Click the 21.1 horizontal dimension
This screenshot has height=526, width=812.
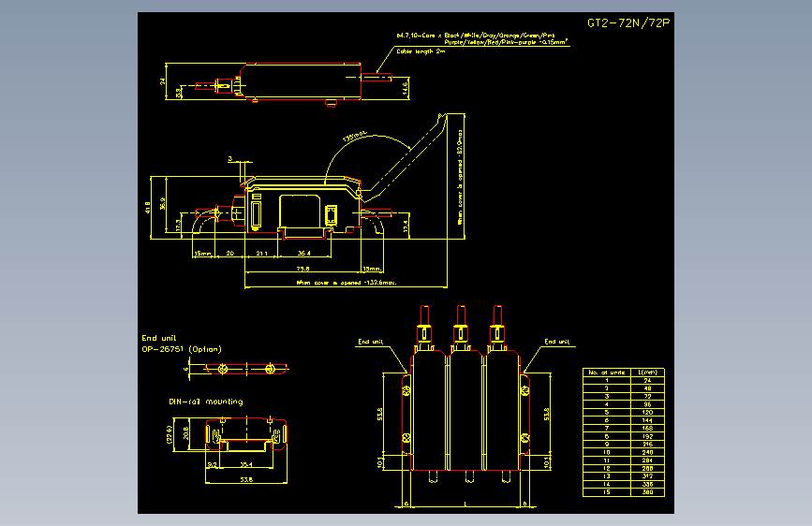(262, 253)
